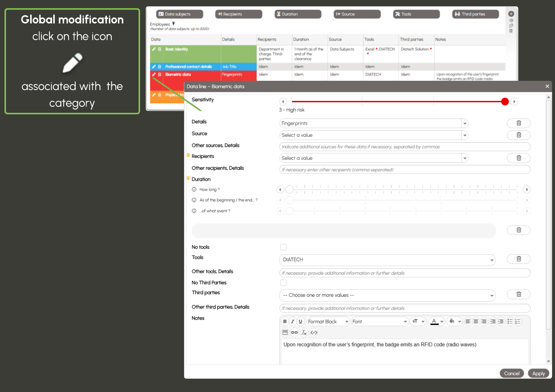555x392 pixels.
Task: Click the red Sensitivity slider handle
Action: click(x=505, y=102)
